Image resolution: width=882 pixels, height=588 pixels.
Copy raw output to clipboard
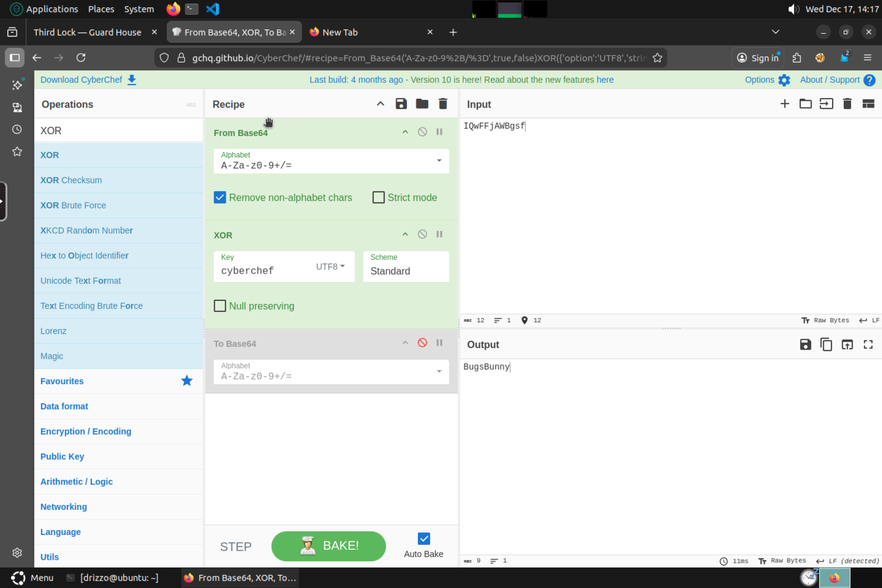point(826,344)
